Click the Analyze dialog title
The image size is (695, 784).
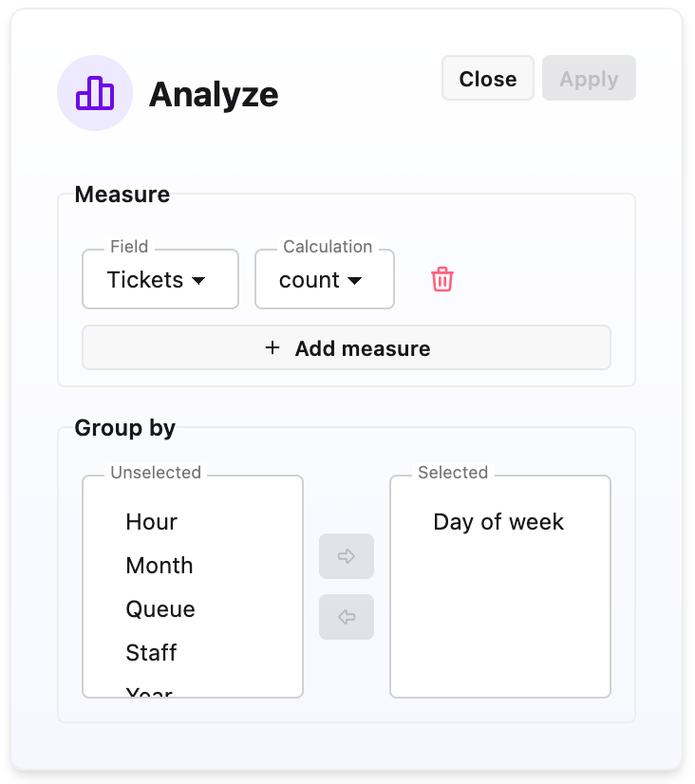click(214, 95)
